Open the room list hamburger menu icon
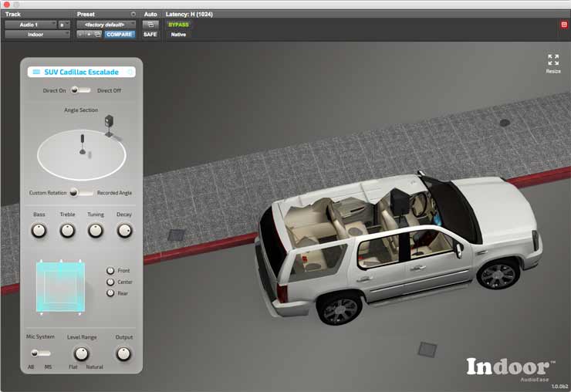Viewport: 571px width, 392px height. (36, 72)
